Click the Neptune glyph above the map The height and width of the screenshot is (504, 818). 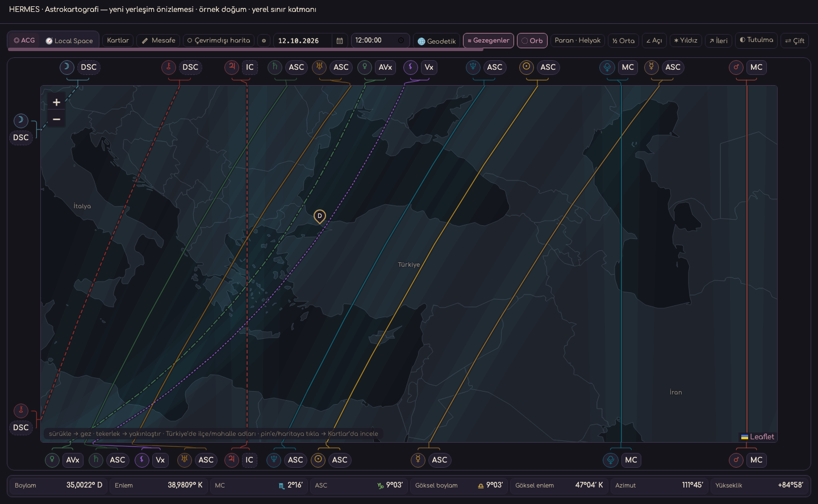coord(473,67)
